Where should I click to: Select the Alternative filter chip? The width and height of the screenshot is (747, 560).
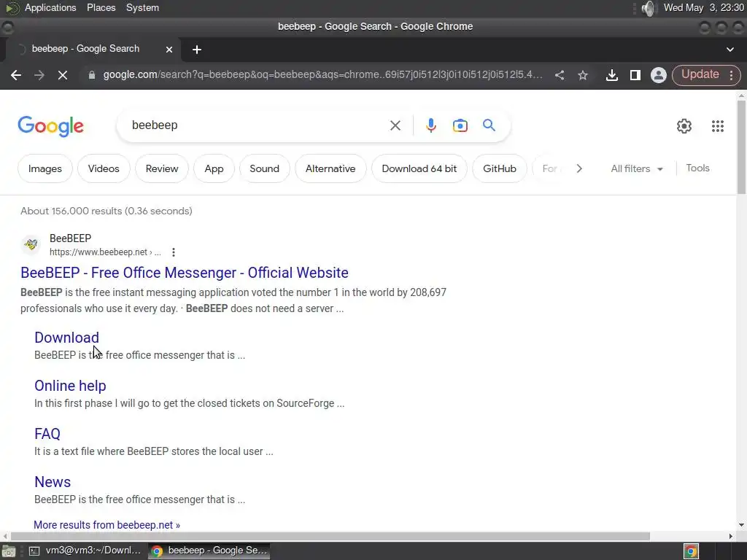[x=330, y=168]
